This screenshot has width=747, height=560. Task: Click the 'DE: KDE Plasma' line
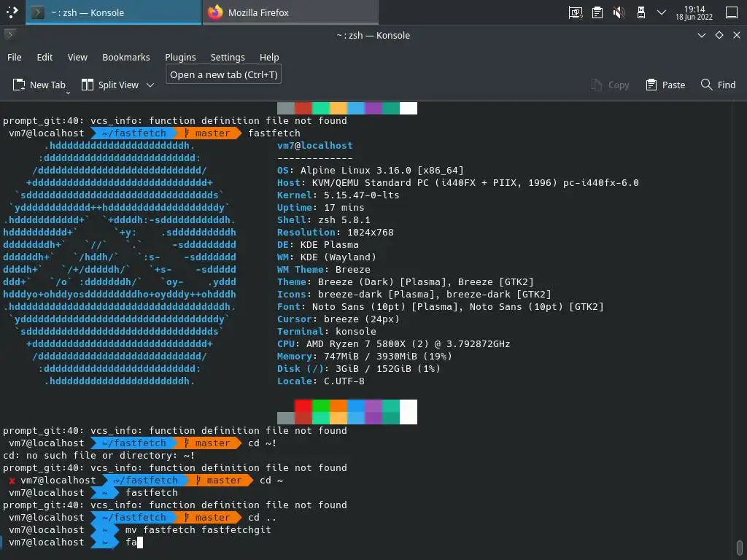point(318,244)
